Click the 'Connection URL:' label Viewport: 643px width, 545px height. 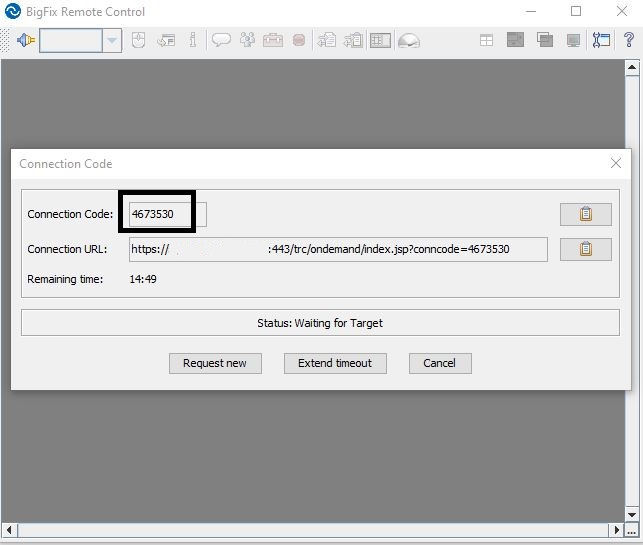tap(67, 249)
